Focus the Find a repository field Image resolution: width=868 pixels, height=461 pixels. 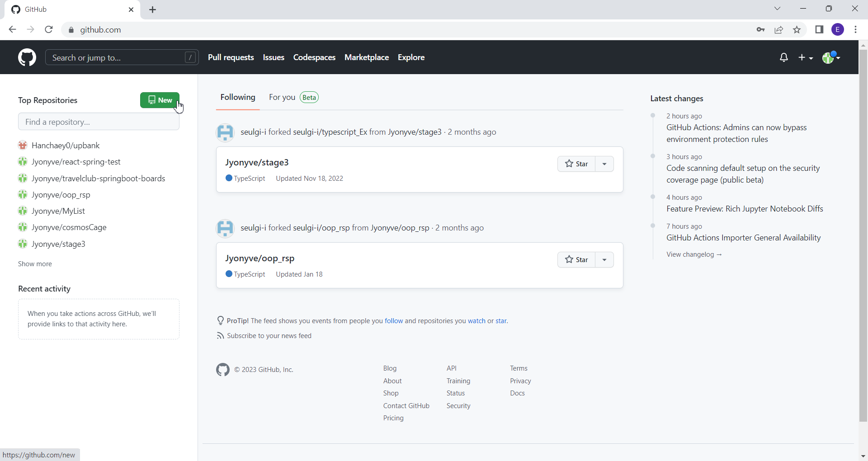[99, 122]
